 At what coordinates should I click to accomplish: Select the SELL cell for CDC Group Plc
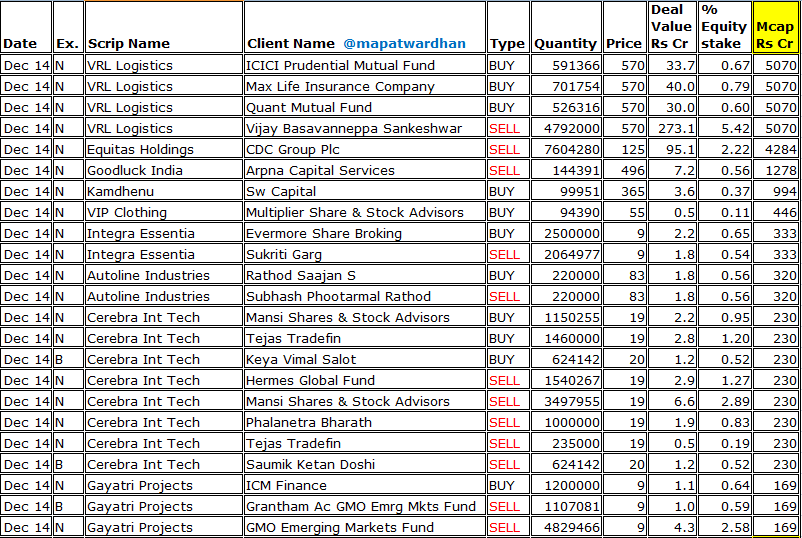pos(508,149)
